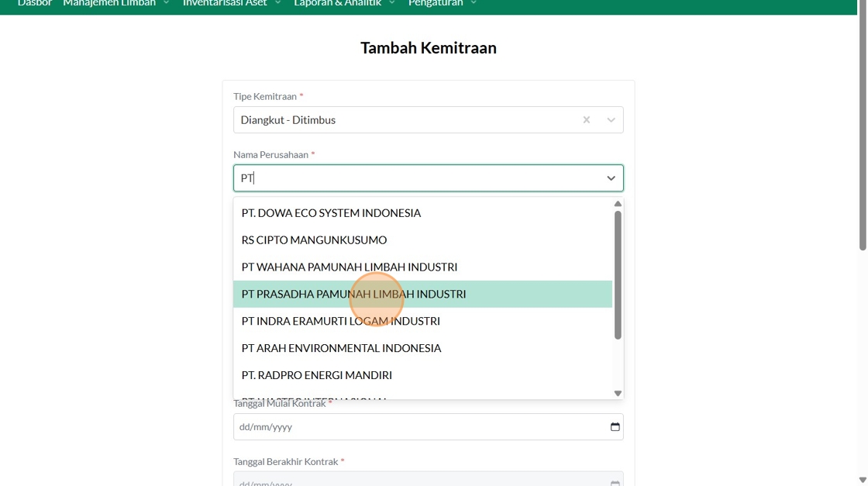
Task: Toggle the Nama Perusahaan dropdown chevron
Action: tap(611, 178)
